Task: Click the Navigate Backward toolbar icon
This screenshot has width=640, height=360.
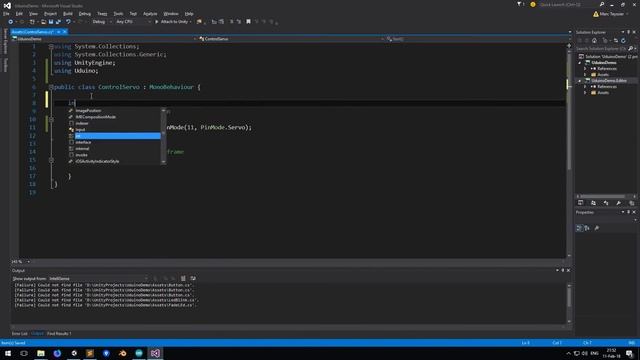Action: tap(10, 22)
